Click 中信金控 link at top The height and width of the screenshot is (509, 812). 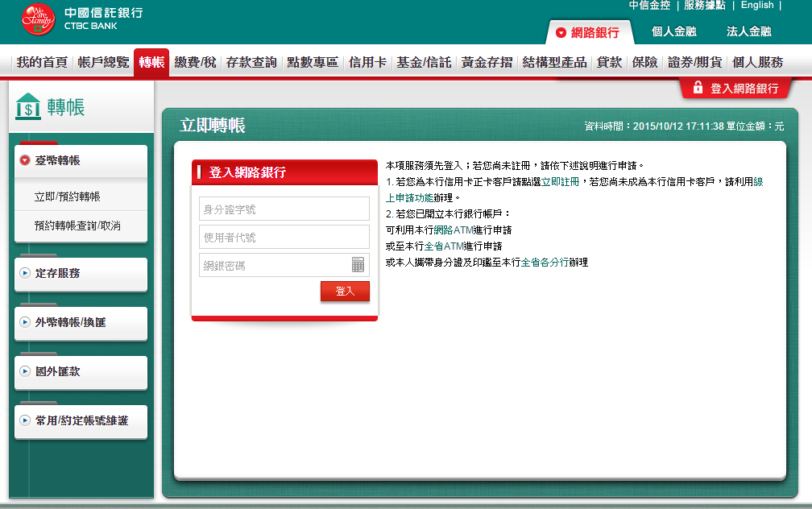649,5
